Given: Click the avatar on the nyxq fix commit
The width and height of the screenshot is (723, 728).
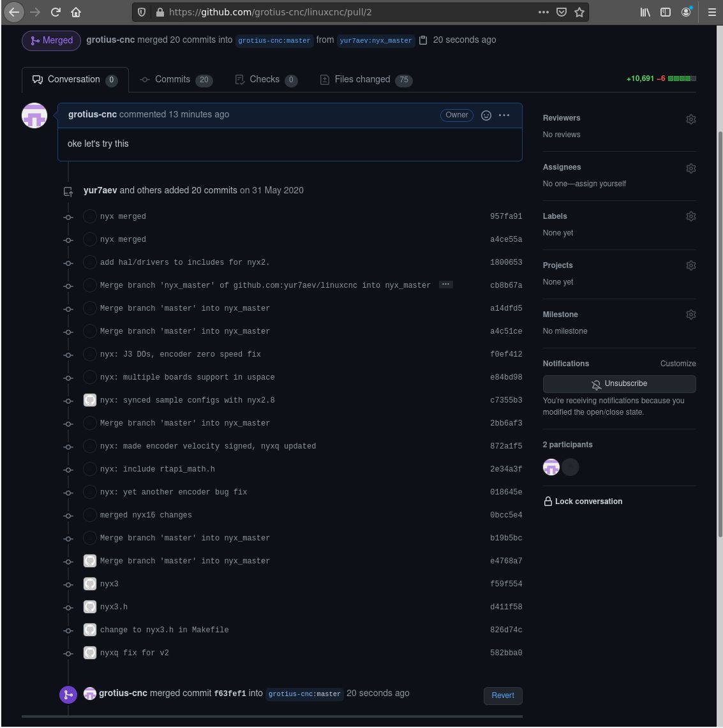Looking at the screenshot, I should [x=89, y=653].
